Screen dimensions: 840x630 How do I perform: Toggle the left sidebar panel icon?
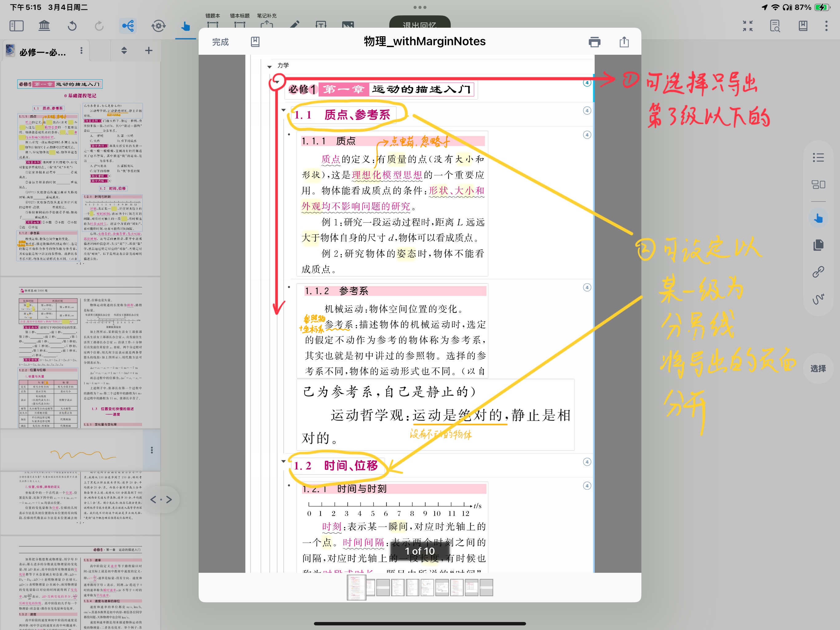click(x=16, y=26)
